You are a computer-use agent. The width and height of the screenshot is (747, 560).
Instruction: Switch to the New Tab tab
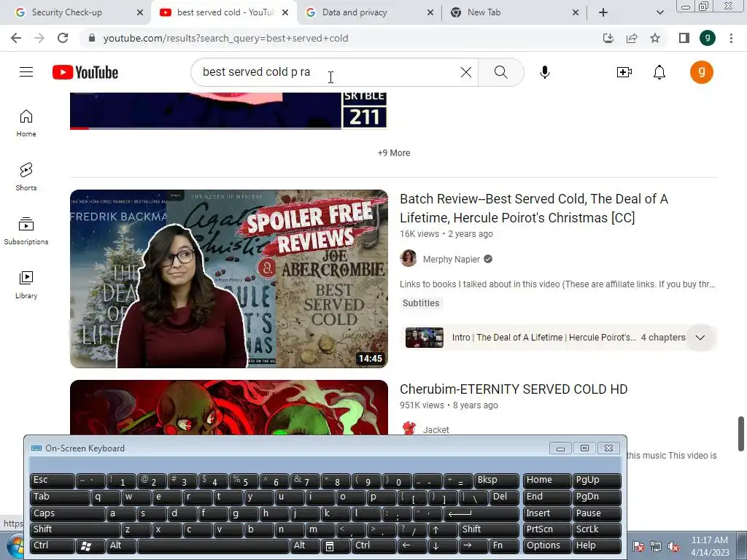pyautogui.click(x=513, y=12)
